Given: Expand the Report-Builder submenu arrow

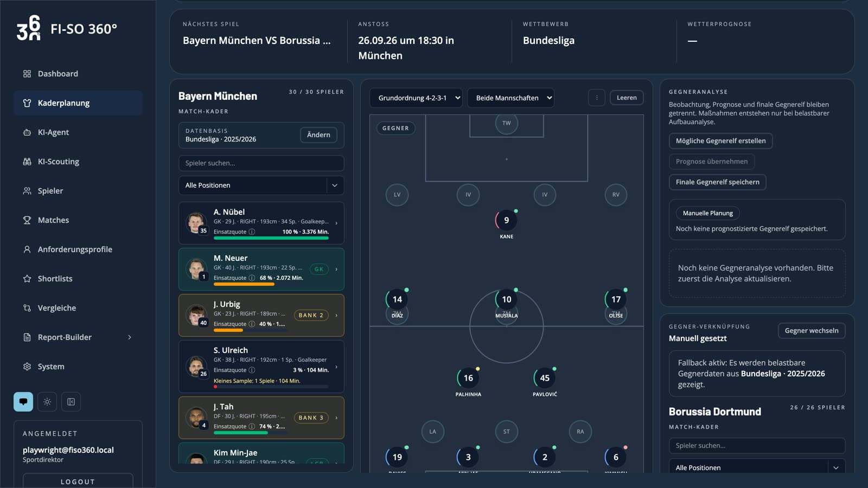Looking at the screenshot, I should [130, 337].
